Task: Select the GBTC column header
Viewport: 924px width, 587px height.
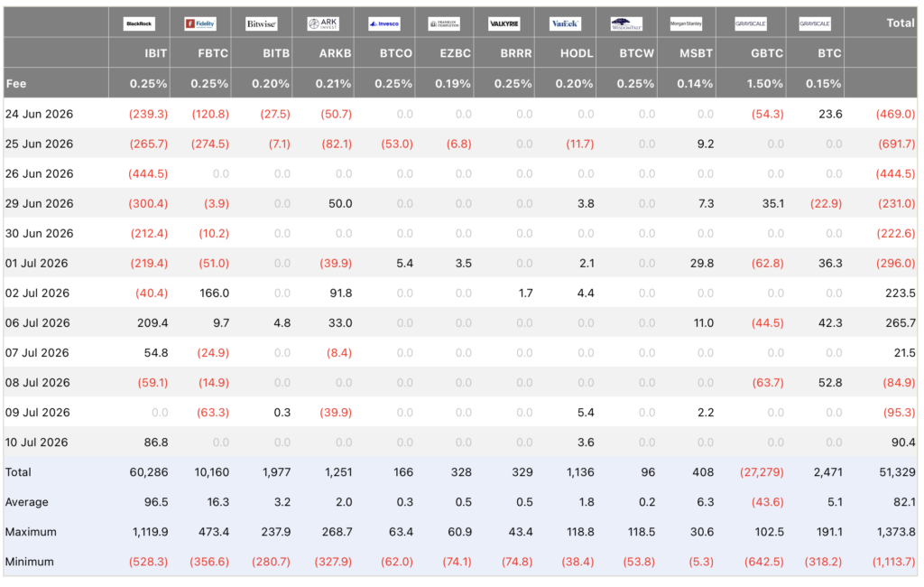Action: click(767, 53)
